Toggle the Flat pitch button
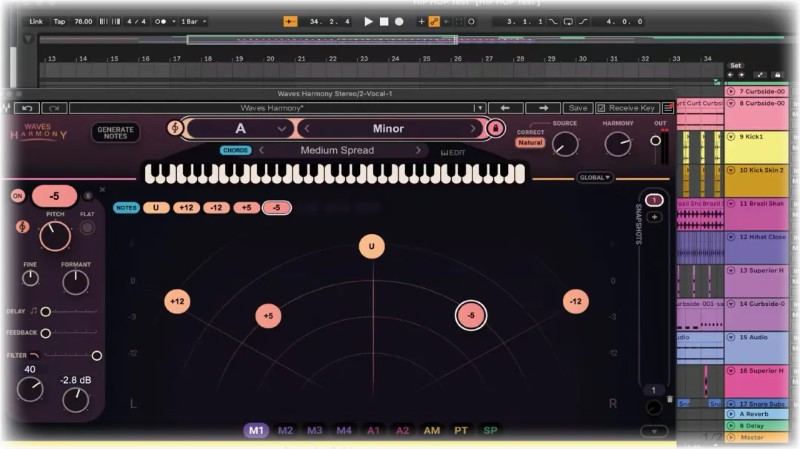800x449 pixels. 87,228
